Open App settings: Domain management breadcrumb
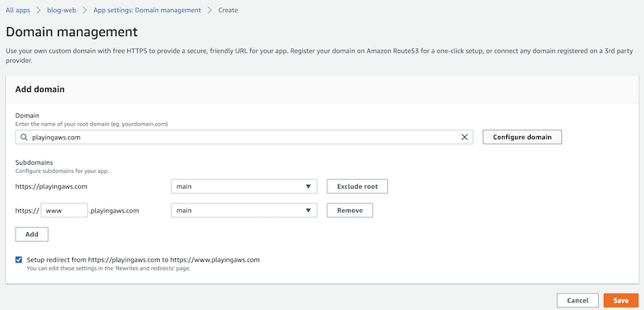 (x=147, y=11)
